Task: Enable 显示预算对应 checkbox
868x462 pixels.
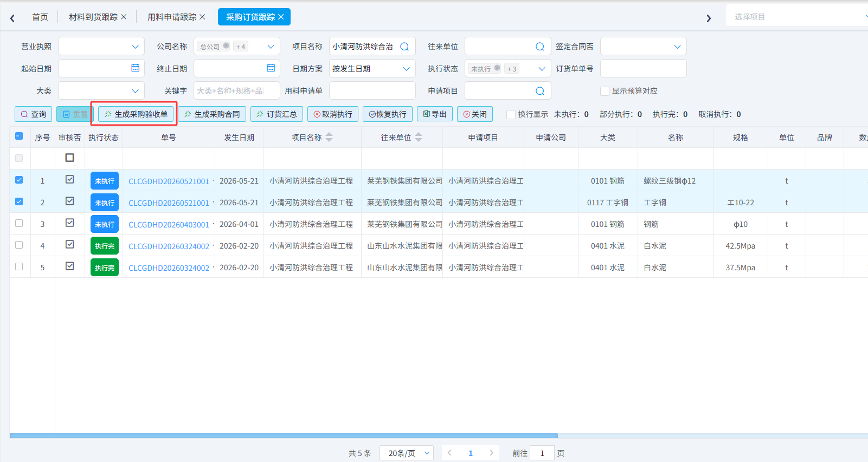Action: click(x=605, y=91)
